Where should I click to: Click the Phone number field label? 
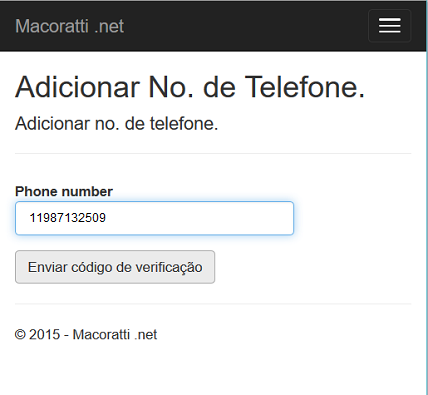coord(64,191)
